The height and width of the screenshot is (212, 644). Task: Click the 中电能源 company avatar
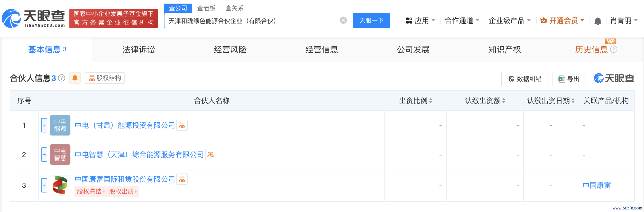[60, 125]
